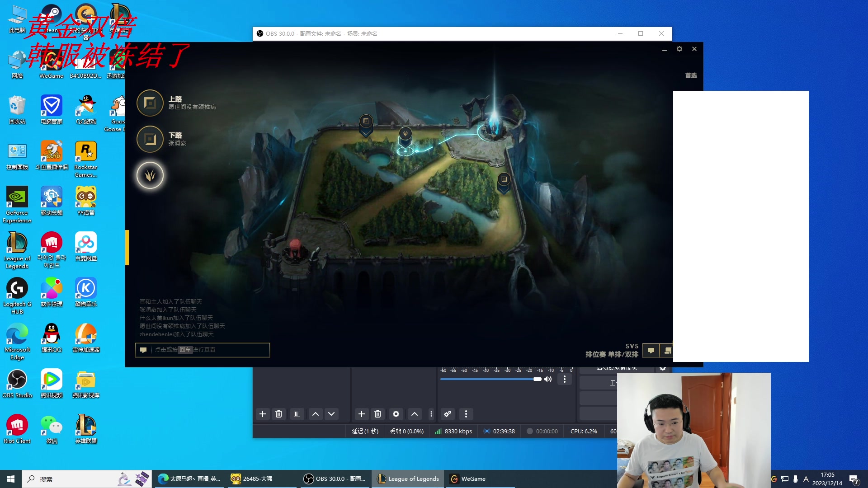
Task: Click the 延迟 (1 秒) delay status
Action: tap(365, 432)
